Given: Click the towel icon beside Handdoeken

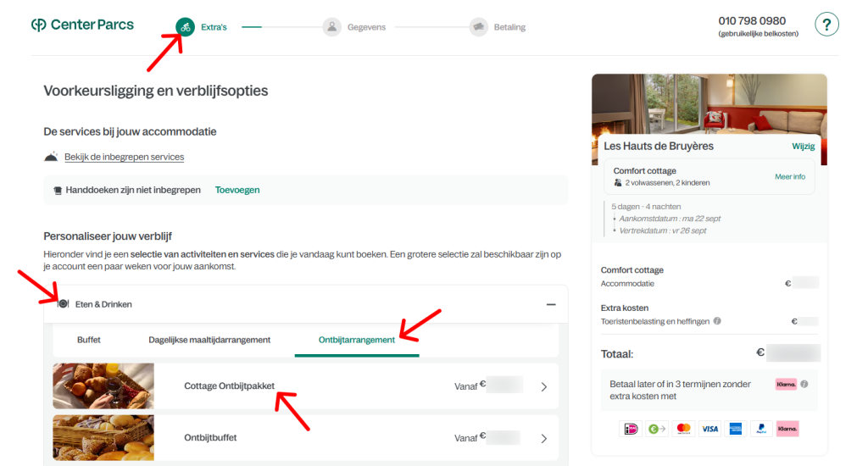Looking at the screenshot, I should [x=58, y=191].
